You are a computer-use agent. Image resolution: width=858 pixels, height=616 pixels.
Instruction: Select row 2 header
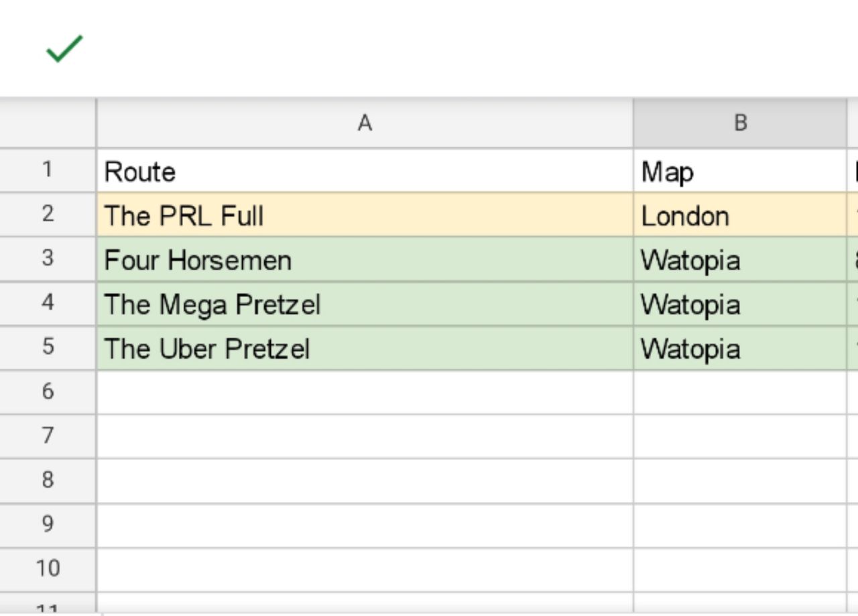coord(48,214)
